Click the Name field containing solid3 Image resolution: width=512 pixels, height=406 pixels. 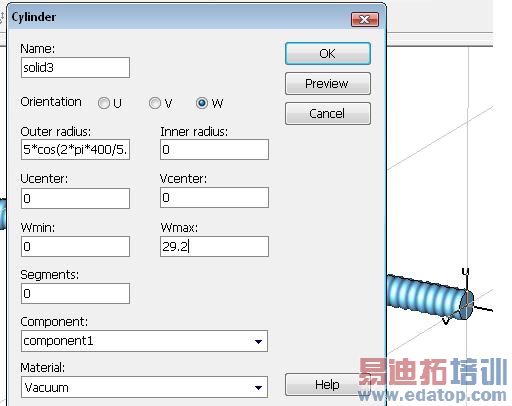point(75,68)
